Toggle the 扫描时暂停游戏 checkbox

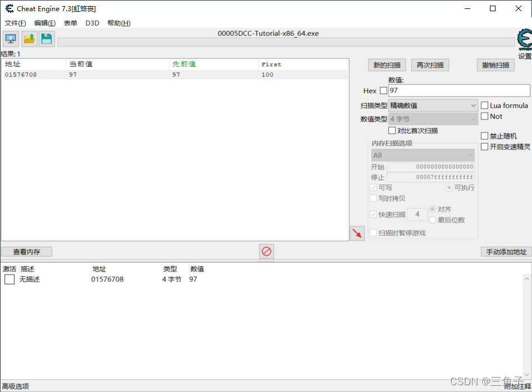click(x=373, y=233)
